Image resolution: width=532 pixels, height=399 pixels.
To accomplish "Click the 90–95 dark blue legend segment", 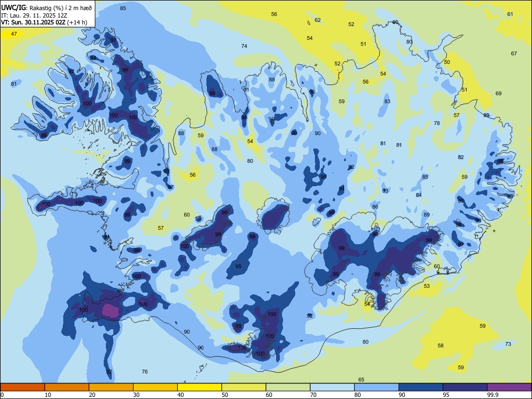I will coord(421,387).
